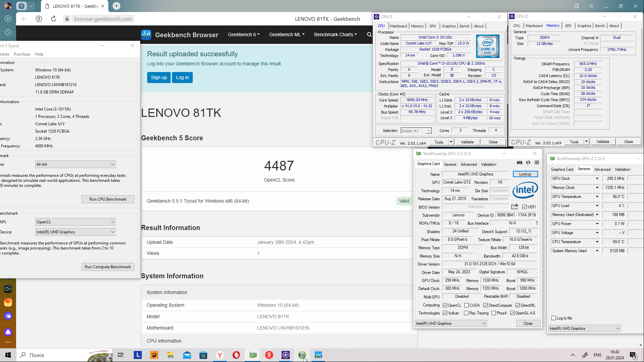Open the Windows Start menu
The width and height of the screenshot is (644, 362).
pyautogui.click(x=8, y=355)
